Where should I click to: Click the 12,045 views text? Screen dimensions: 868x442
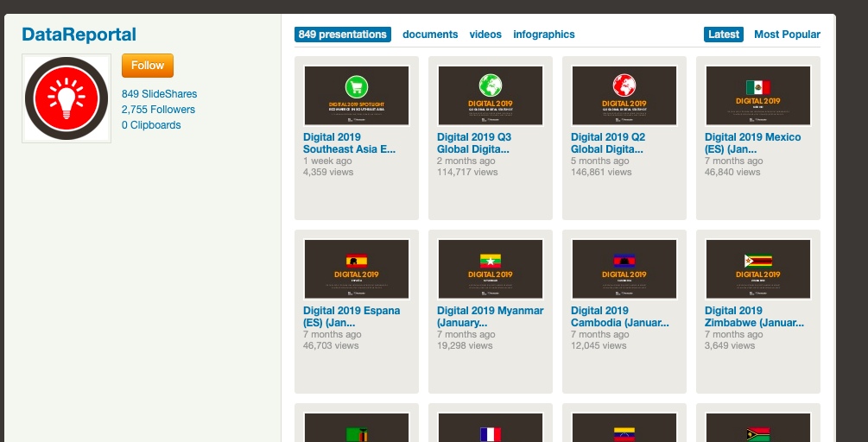coord(599,346)
